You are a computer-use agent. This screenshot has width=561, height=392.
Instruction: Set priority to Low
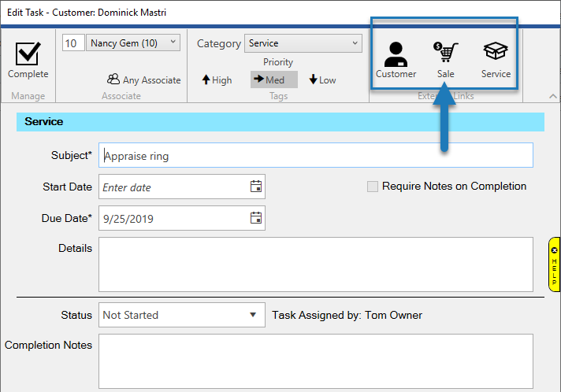pyautogui.click(x=322, y=80)
